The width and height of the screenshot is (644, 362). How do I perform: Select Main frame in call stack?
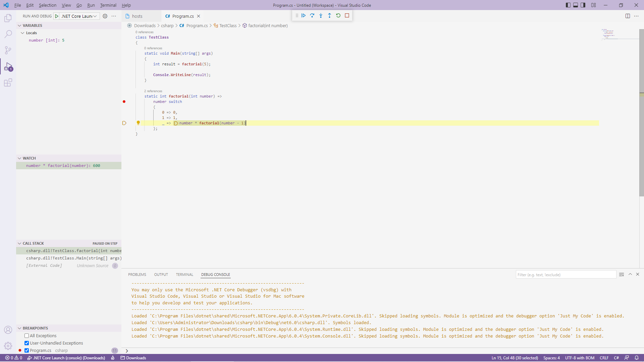coord(73,258)
